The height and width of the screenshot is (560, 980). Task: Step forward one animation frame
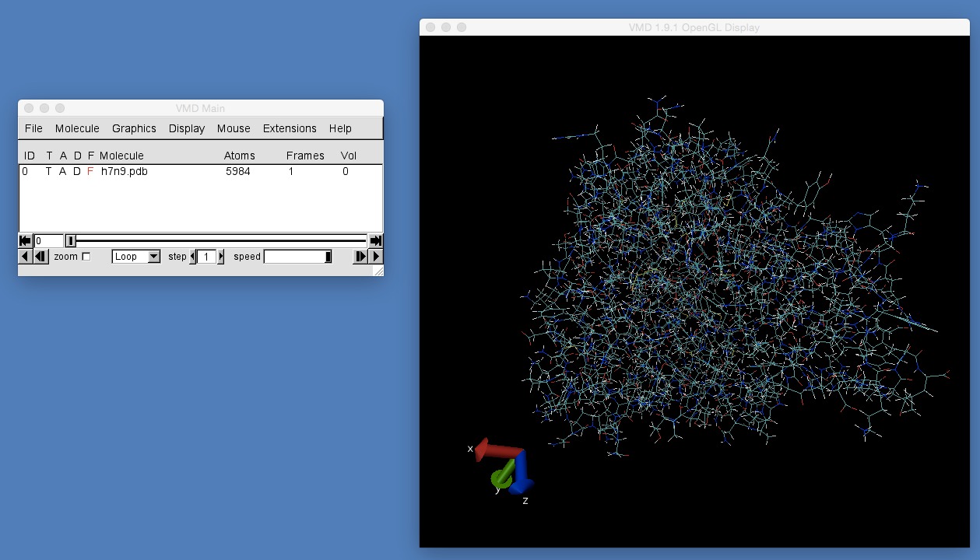tap(360, 256)
